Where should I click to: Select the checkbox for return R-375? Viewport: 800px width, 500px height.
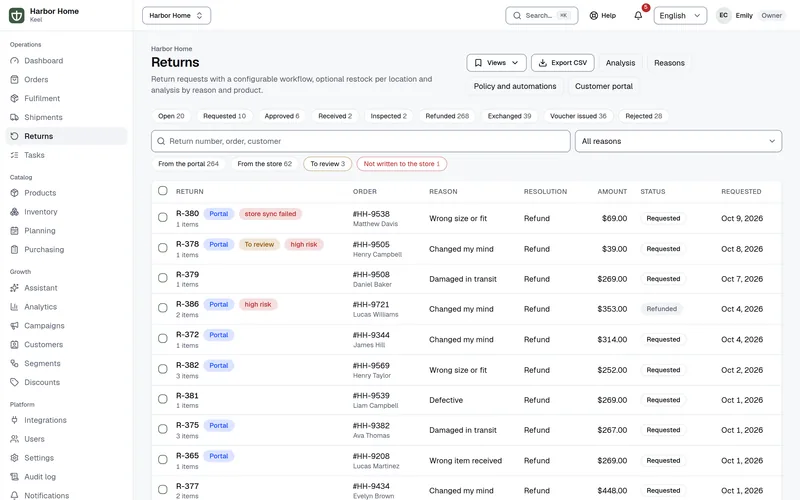coord(163,429)
